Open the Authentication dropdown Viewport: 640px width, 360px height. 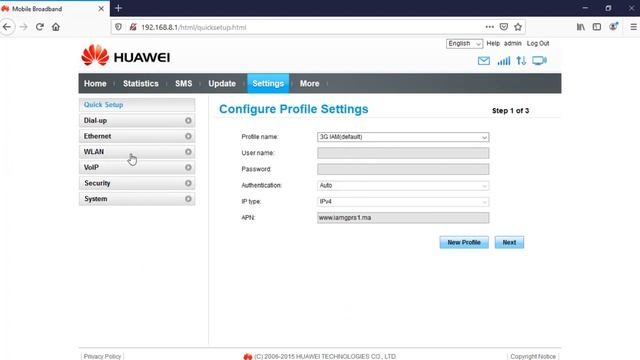(403, 186)
